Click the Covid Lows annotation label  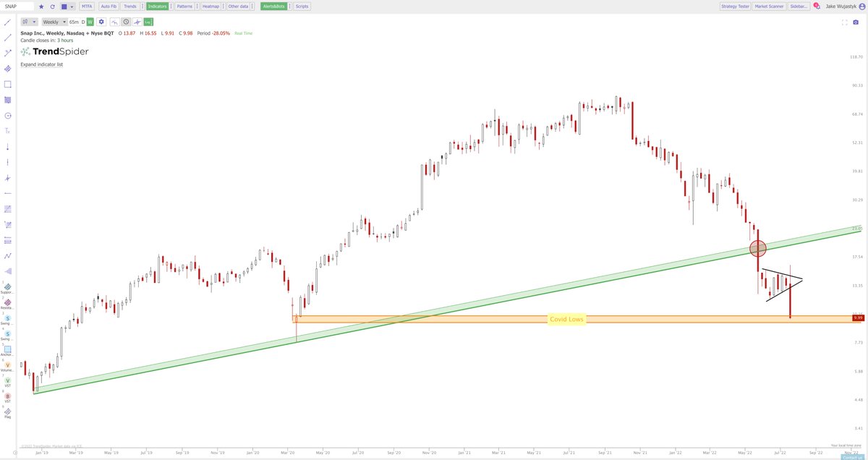566,318
